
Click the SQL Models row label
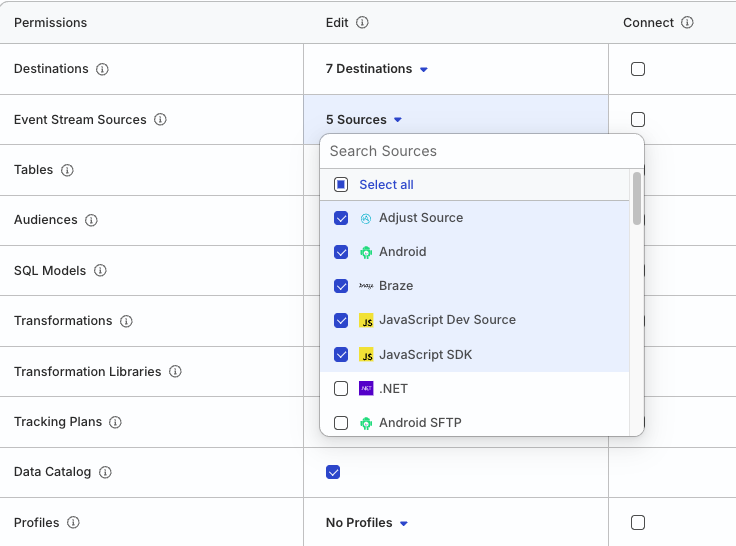click(50, 270)
